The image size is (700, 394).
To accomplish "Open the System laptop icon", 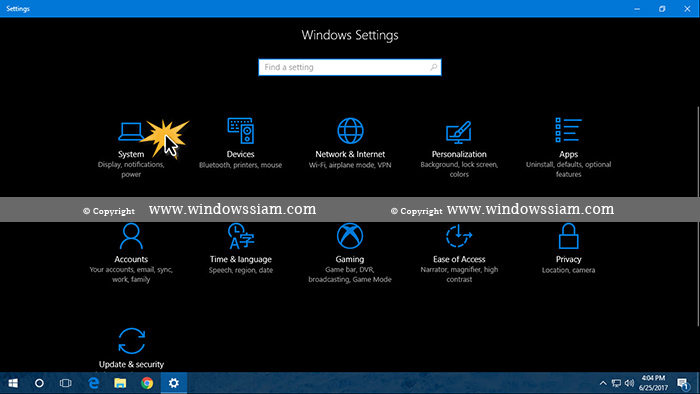I will coord(131,131).
